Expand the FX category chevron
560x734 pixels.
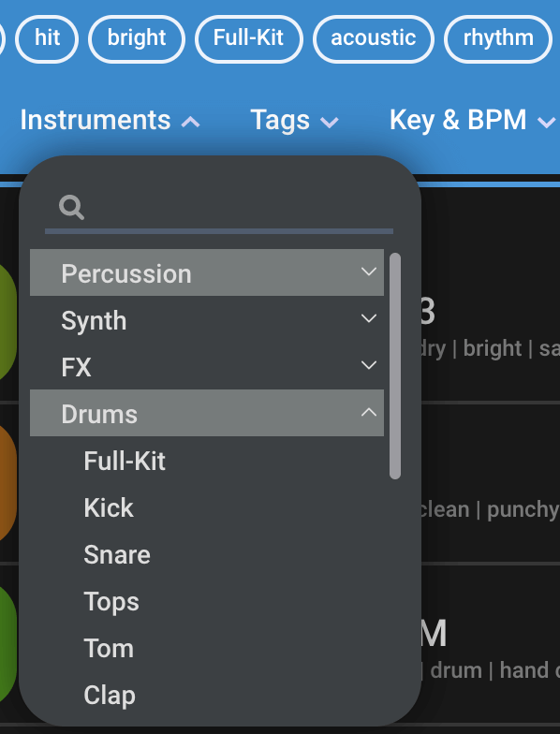click(x=369, y=365)
